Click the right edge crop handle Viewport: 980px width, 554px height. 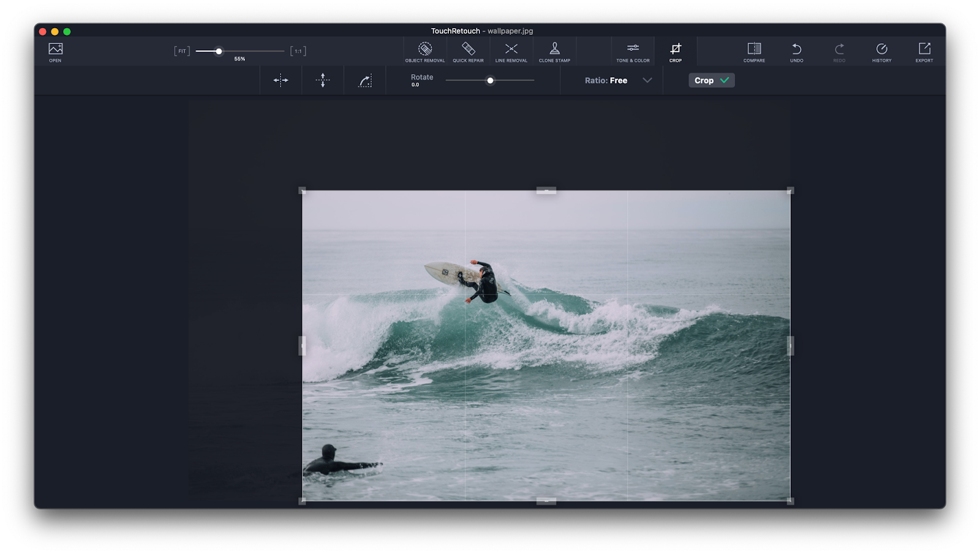[x=790, y=346]
